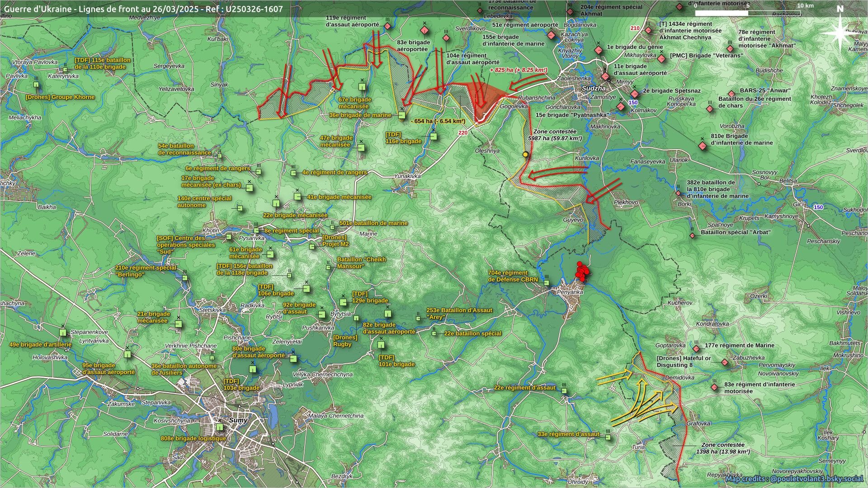
Task: Click the 10 km scale bar
Action: click(x=747, y=13)
